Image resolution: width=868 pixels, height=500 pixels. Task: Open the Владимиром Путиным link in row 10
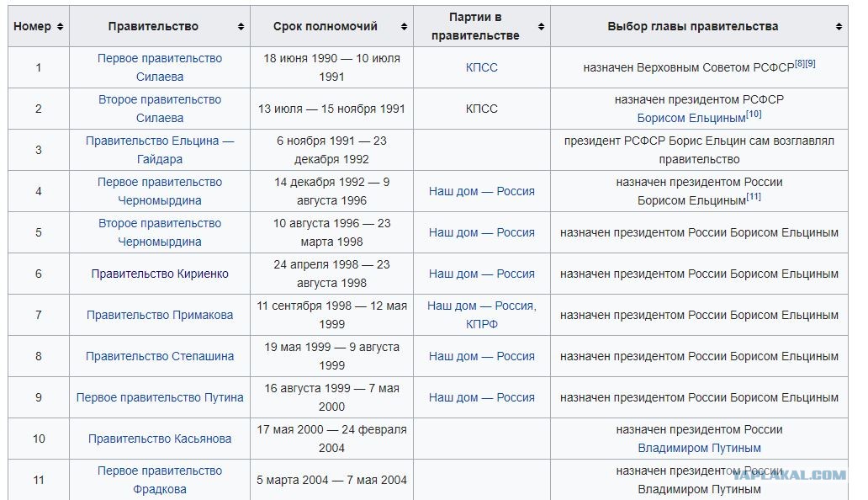coord(699,448)
